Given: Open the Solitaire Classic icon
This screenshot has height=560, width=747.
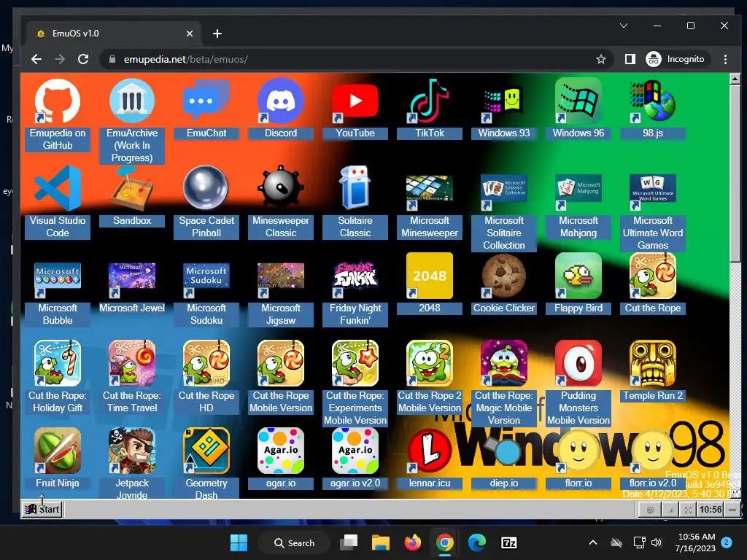Looking at the screenshot, I should point(355,188).
